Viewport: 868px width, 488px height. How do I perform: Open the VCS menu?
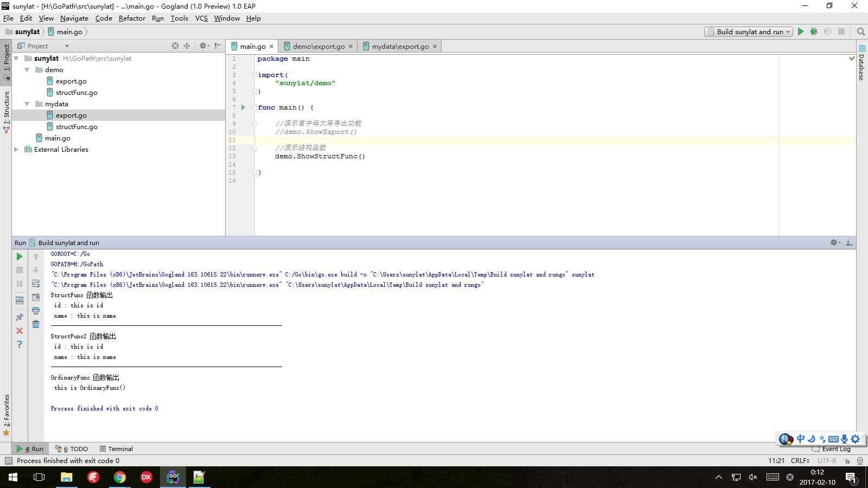point(201,18)
